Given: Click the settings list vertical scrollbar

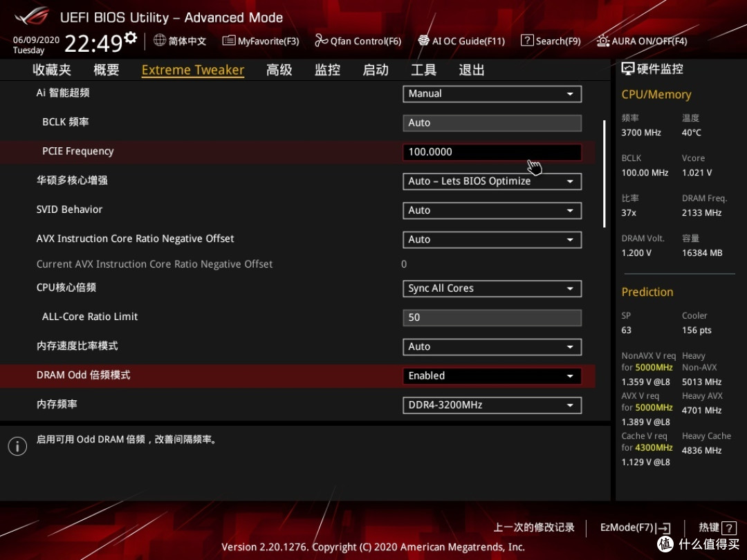Looking at the screenshot, I should click(x=604, y=174).
